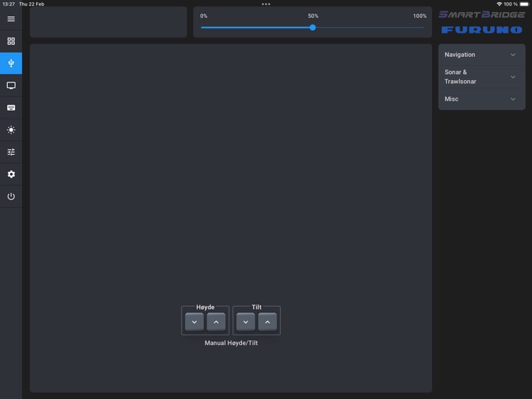Open the dashboard grid icon
The width and height of the screenshot is (532, 399).
pyautogui.click(x=11, y=41)
